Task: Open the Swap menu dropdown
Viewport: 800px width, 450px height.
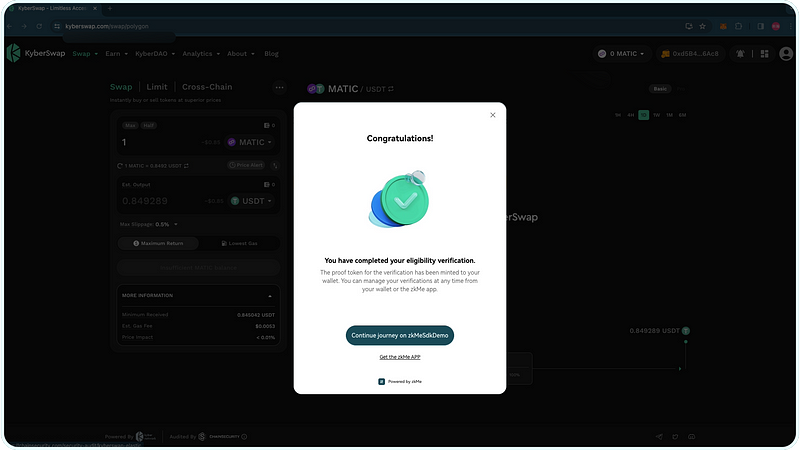Action: coord(85,54)
